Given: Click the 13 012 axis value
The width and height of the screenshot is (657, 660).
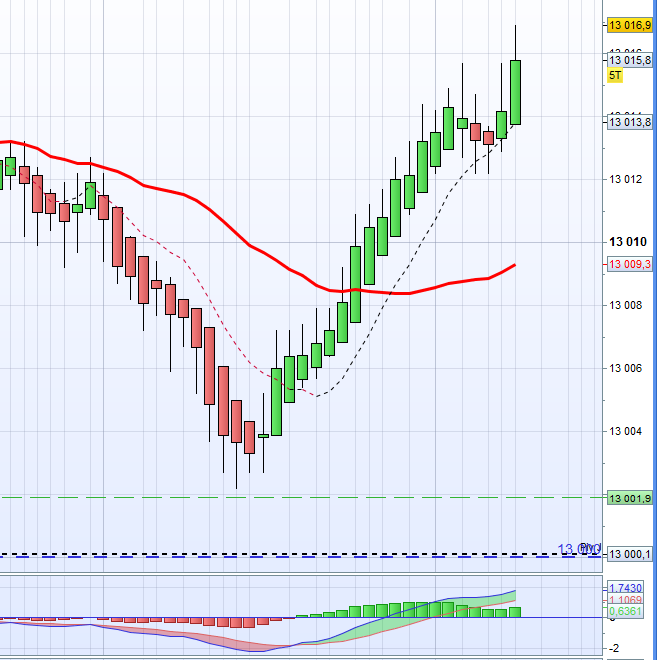Looking at the screenshot, I should pyautogui.click(x=625, y=179).
